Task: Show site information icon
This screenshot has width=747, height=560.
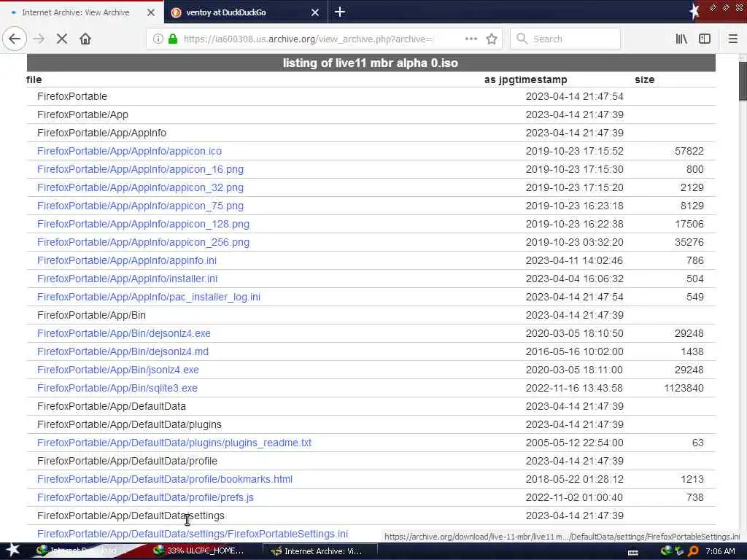Action: (158, 39)
